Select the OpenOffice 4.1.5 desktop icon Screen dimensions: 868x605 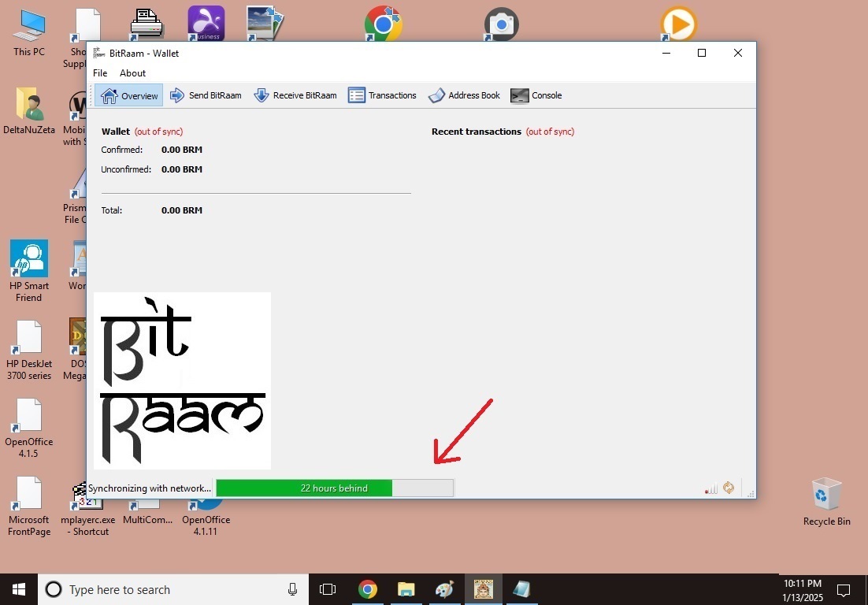click(29, 429)
